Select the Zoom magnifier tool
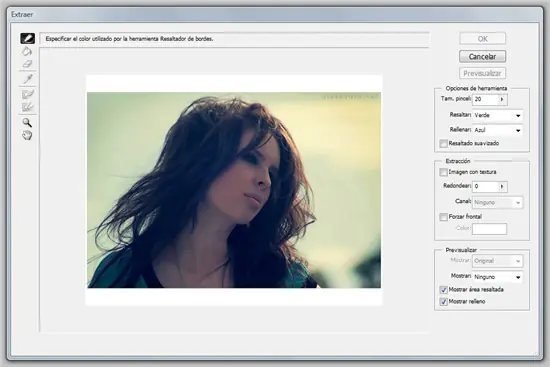 click(x=27, y=122)
